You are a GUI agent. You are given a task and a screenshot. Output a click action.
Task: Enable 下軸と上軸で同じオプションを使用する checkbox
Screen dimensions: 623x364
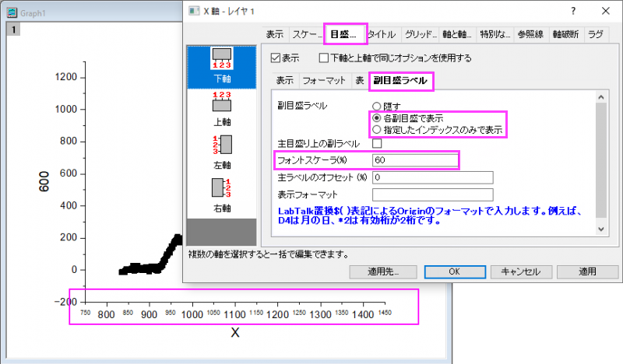pos(324,58)
